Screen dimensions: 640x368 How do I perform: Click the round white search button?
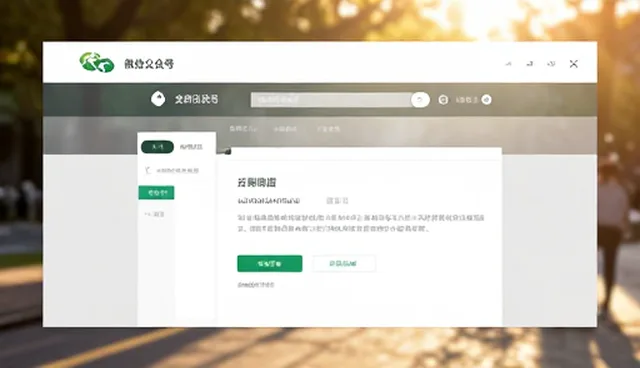(420, 100)
